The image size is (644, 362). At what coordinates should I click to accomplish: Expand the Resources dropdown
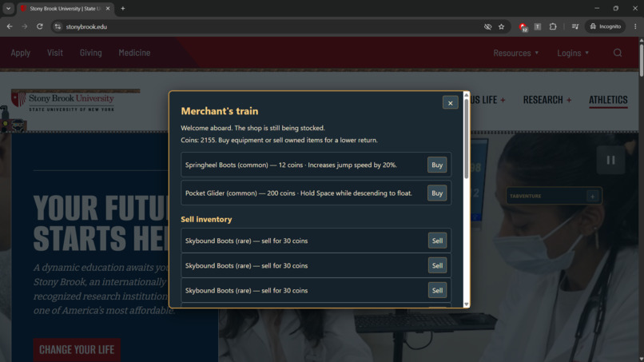coord(516,53)
